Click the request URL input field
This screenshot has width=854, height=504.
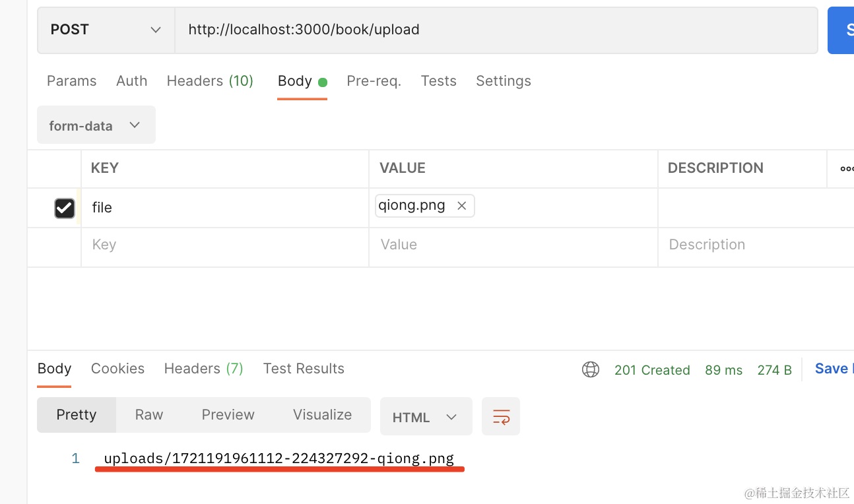point(495,30)
